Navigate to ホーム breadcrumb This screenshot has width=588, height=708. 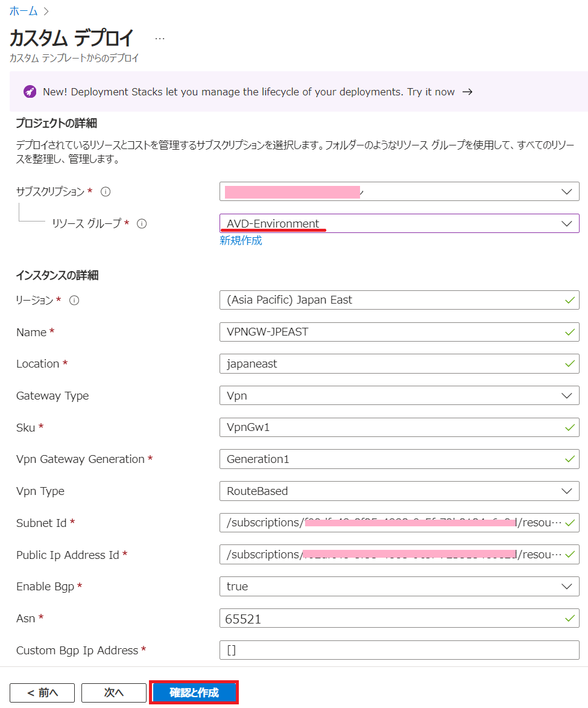[x=24, y=11]
